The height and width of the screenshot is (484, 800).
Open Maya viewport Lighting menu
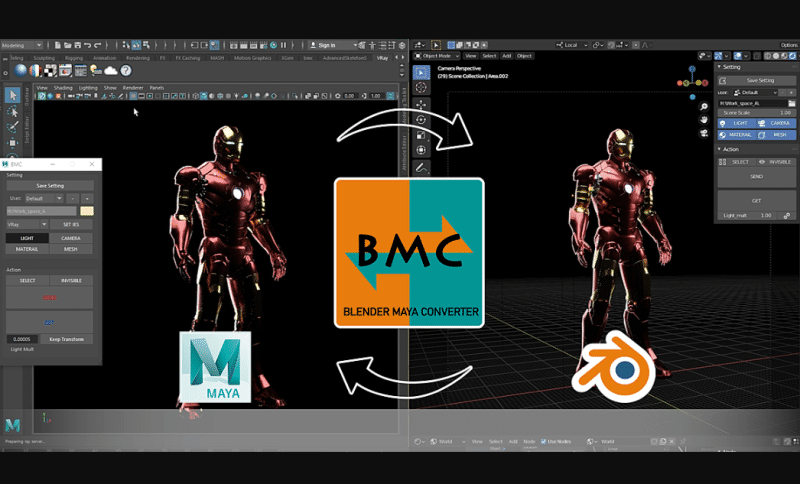point(88,88)
